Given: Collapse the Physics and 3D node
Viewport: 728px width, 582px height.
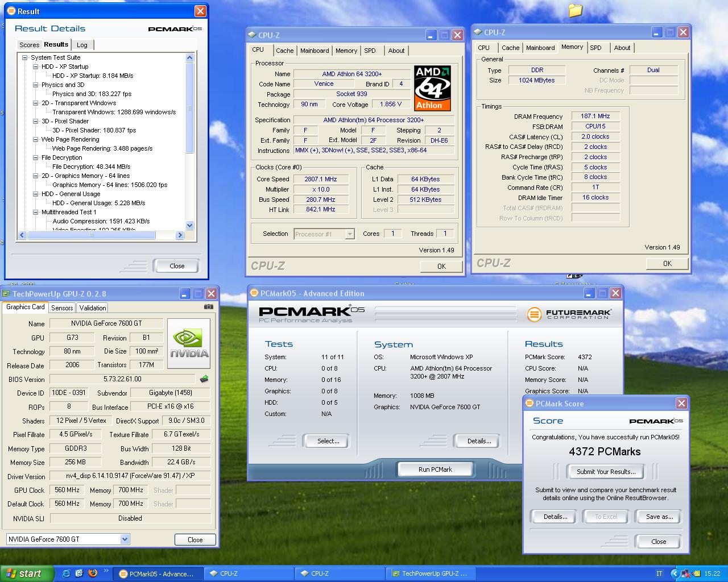Looking at the screenshot, I should click(x=36, y=85).
